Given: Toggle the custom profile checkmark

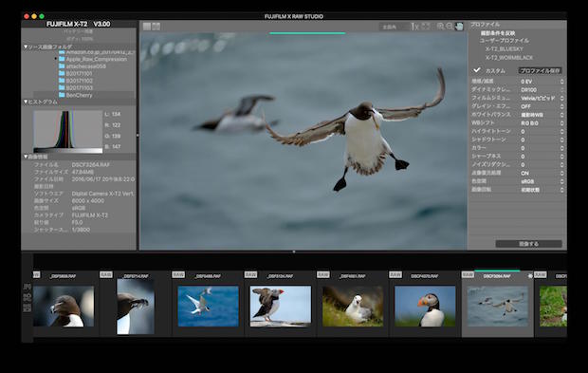Looking at the screenshot, I should pos(477,70).
